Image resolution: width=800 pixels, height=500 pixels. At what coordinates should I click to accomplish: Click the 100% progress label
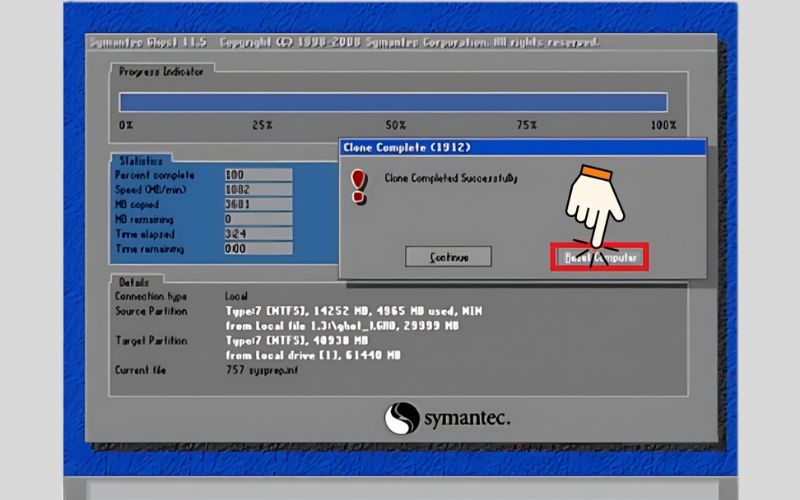click(663, 125)
